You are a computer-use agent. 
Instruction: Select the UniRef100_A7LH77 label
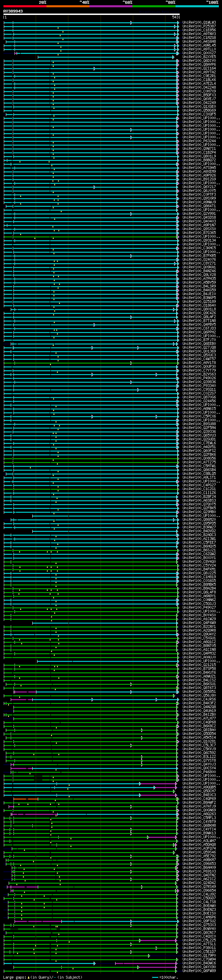(199, 718)
